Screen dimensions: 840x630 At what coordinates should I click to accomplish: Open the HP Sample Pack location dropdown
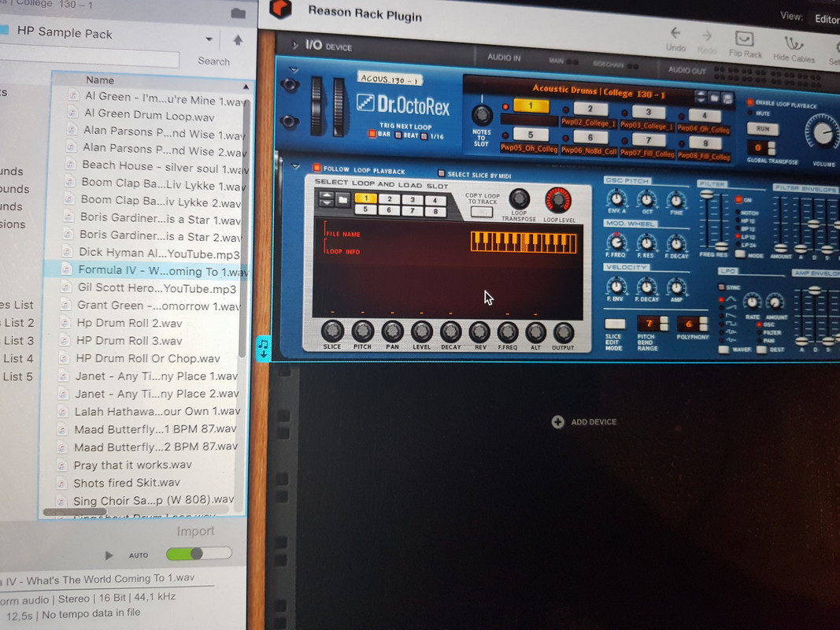[209, 39]
